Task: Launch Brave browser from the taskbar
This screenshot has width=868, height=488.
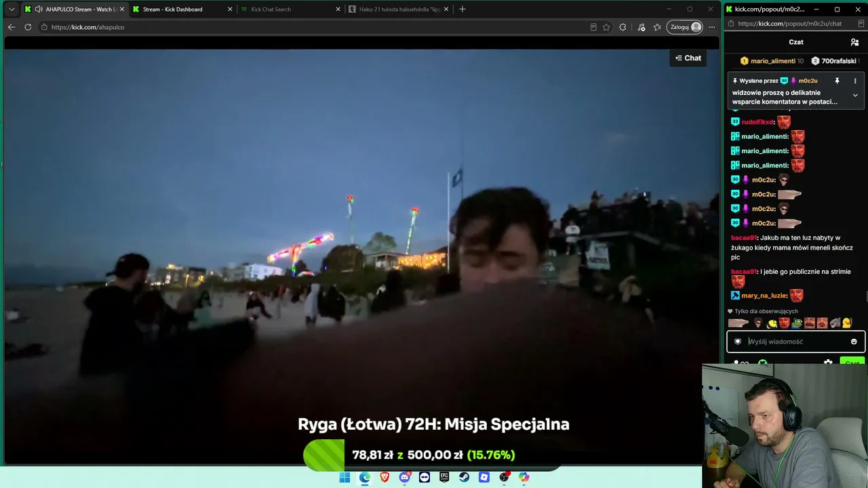Action: coord(384,477)
